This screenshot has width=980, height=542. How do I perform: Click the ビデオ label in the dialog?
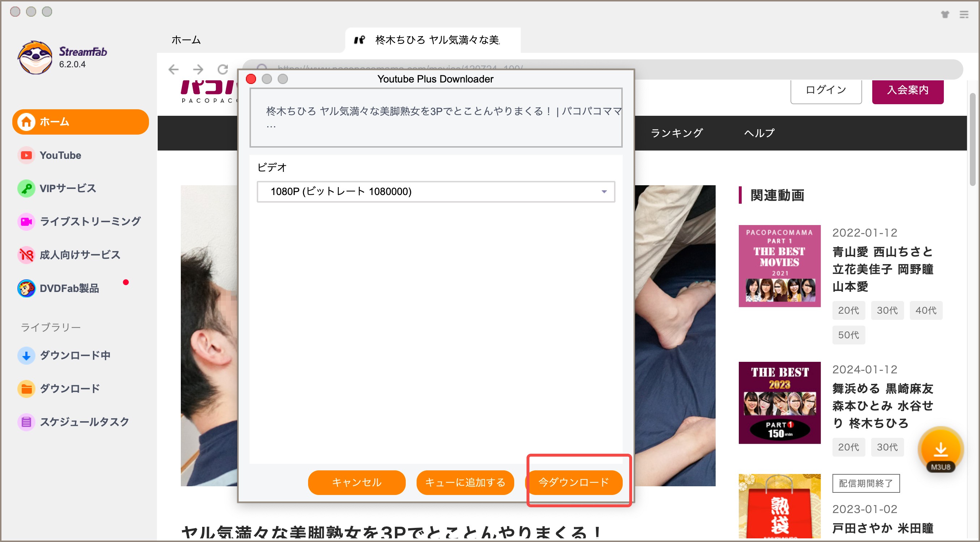[x=272, y=167]
